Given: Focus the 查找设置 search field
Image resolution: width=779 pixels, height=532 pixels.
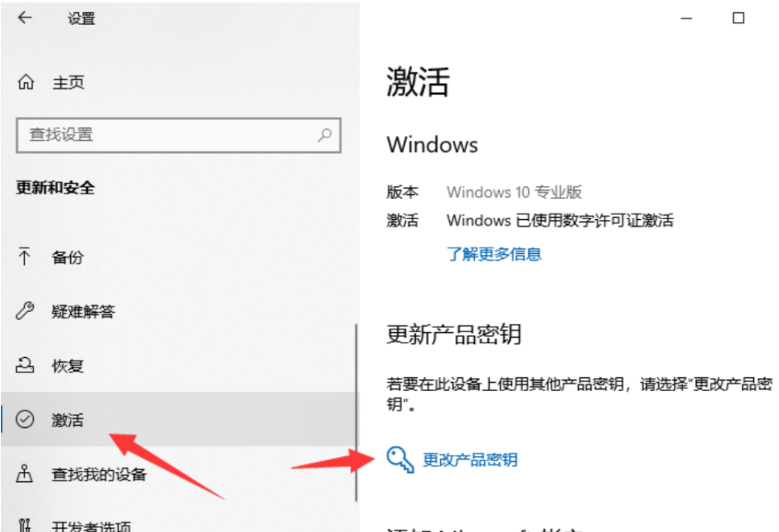Looking at the screenshot, I should tap(178, 135).
